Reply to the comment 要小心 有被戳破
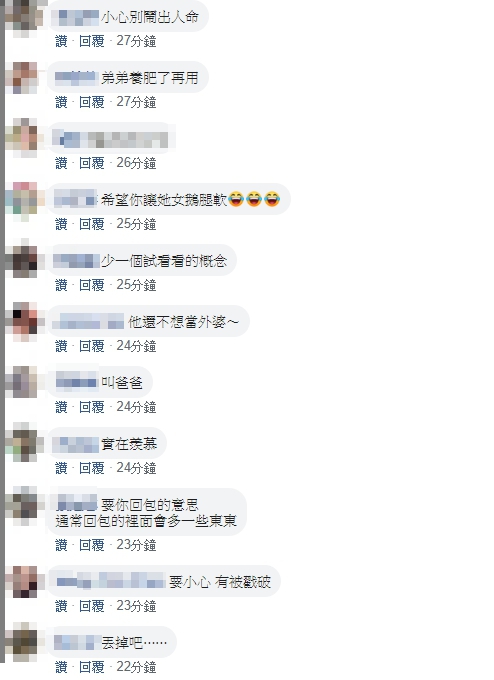 [x=92, y=606]
